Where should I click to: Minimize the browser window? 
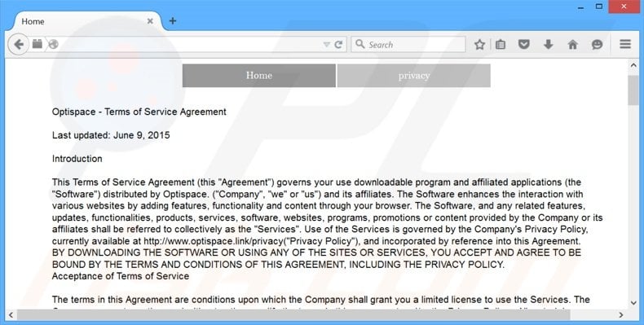(x=580, y=7)
